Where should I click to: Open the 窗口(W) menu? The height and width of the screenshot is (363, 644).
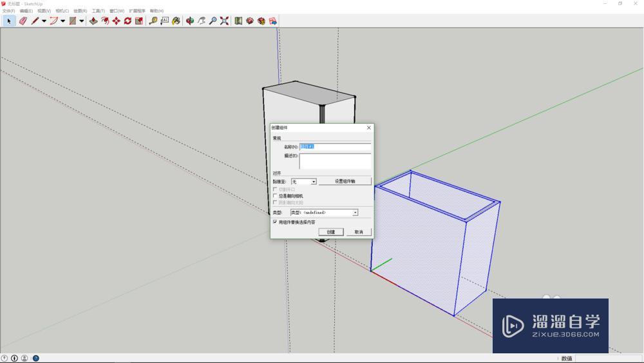pyautogui.click(x=117, y=11)
